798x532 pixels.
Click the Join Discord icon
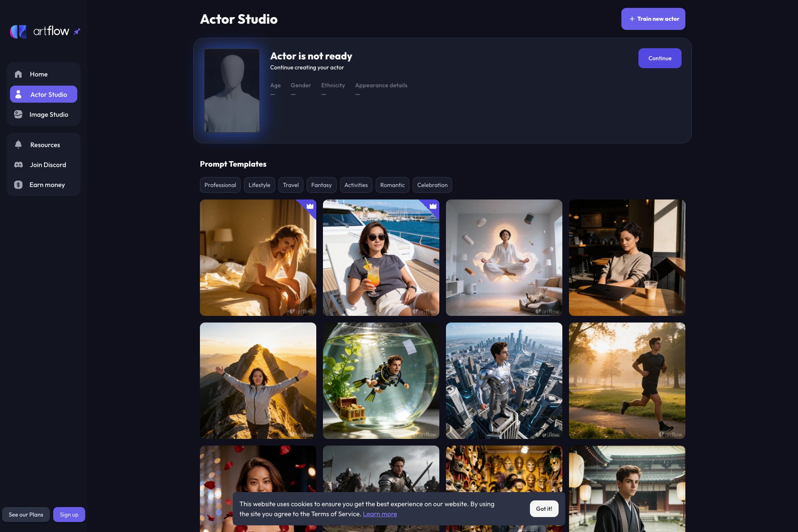[18, 165]
